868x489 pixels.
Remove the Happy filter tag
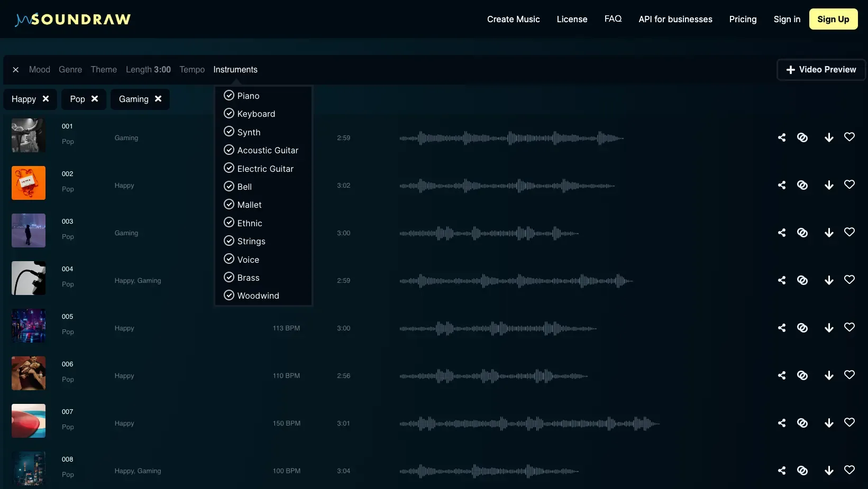click(x=46, y=99)
